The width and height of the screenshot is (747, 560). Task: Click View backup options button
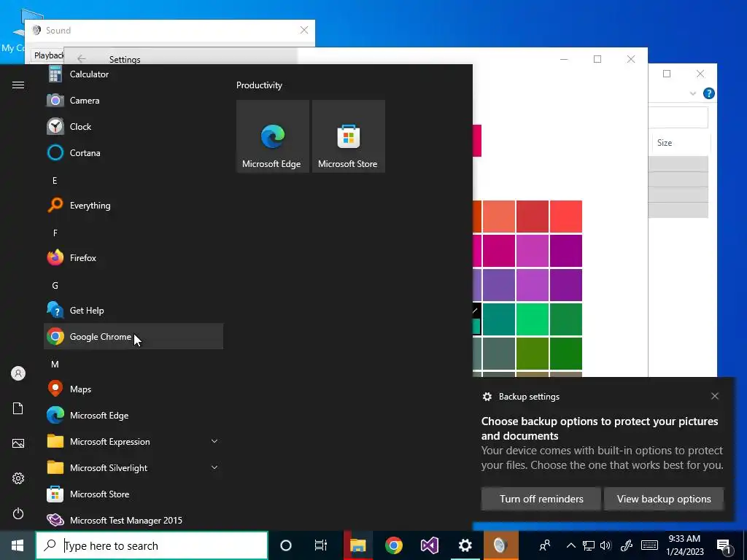664,499
